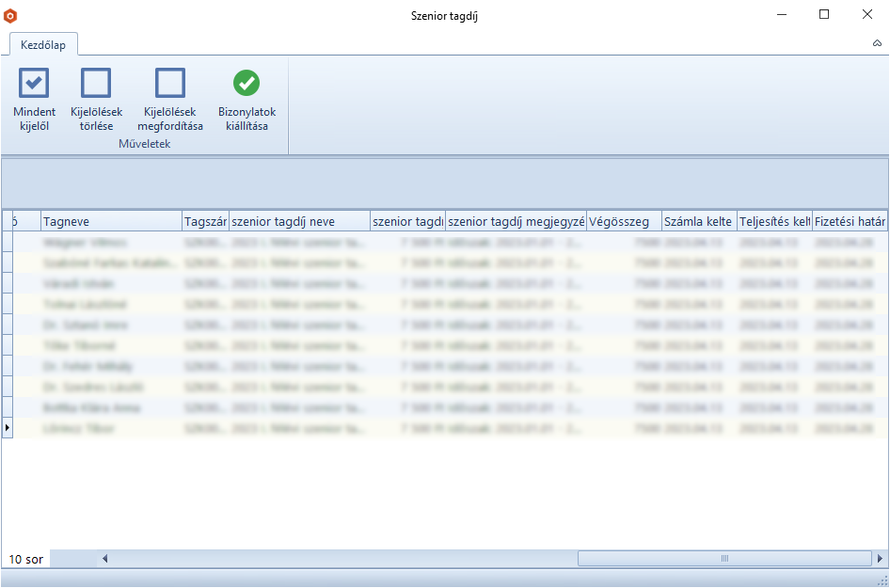Select the last row with the arrow indicator
The width and height of the screenshot is (890, 588).
click(8, 428)
